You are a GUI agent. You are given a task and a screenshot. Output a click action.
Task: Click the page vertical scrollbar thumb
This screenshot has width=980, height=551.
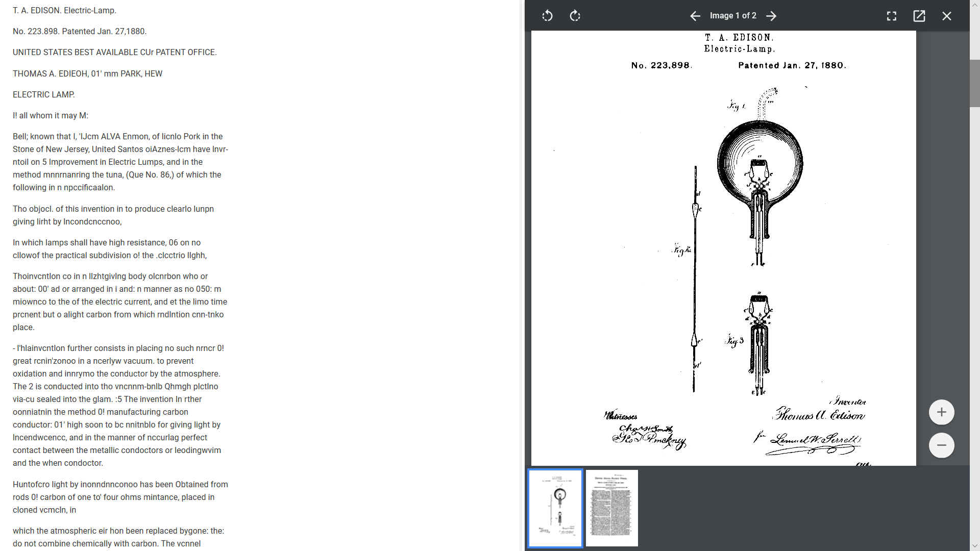pos(975,83)
